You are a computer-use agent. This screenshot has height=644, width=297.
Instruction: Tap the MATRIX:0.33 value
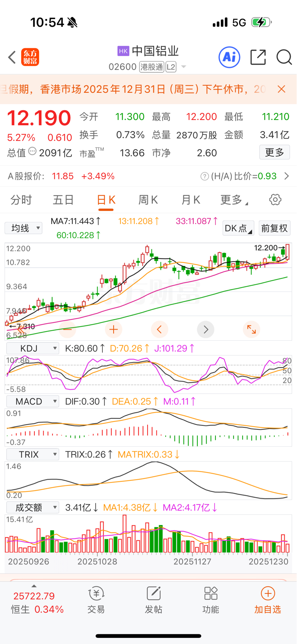coord(149,454)
